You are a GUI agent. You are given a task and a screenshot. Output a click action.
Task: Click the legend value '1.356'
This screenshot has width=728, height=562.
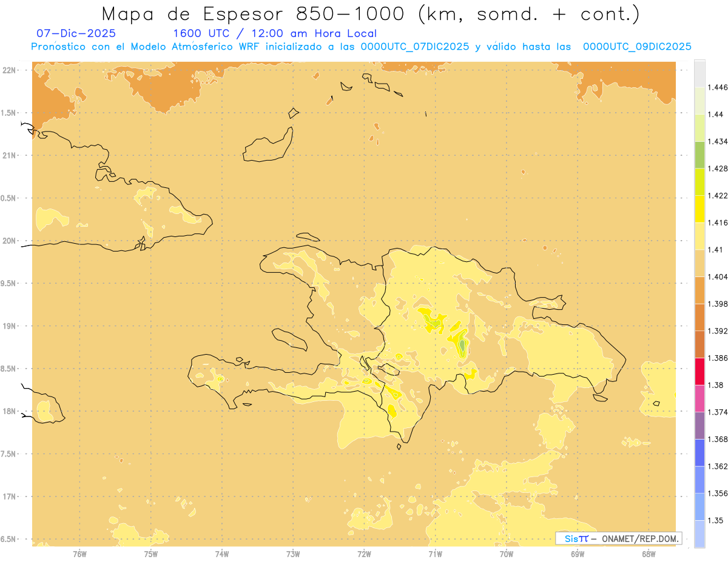tap(718, 493)
